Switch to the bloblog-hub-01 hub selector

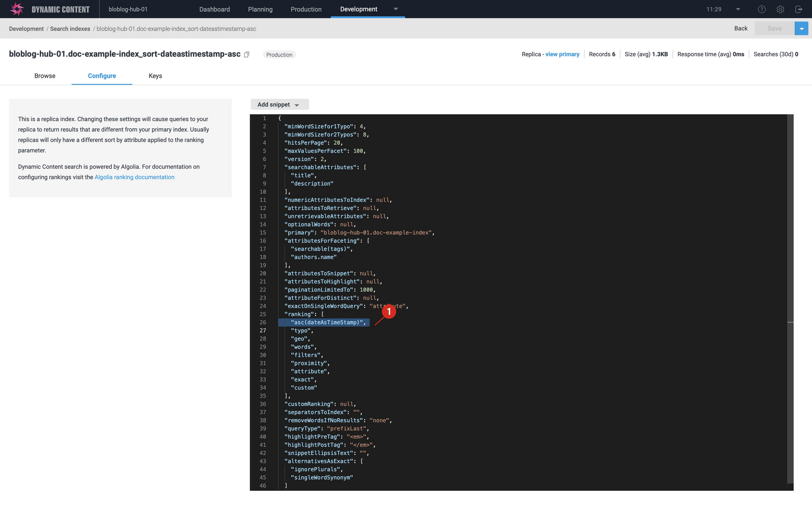pos(128,9)
